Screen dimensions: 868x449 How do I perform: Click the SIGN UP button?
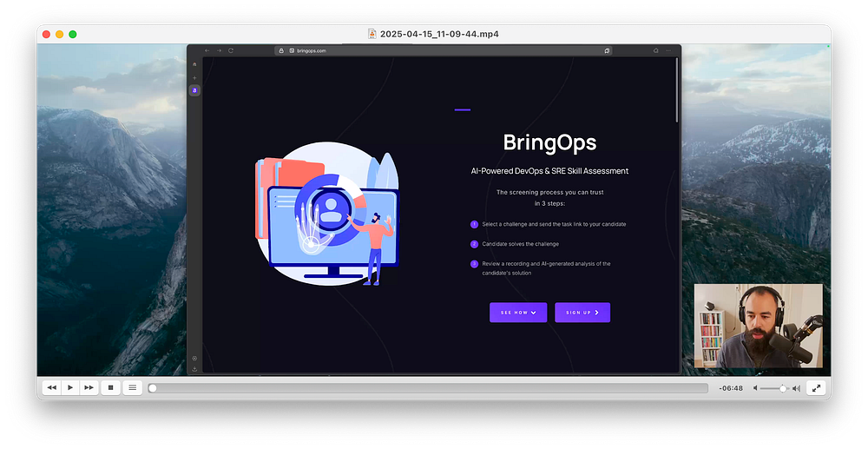tap(582, 313)
